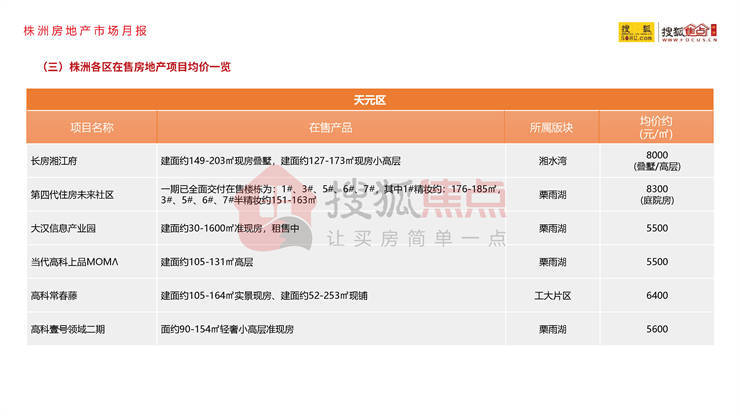The width and height of the screenshot is (740, 416).
Task: Click the 在售产品 column header
Action: point(330,127)
